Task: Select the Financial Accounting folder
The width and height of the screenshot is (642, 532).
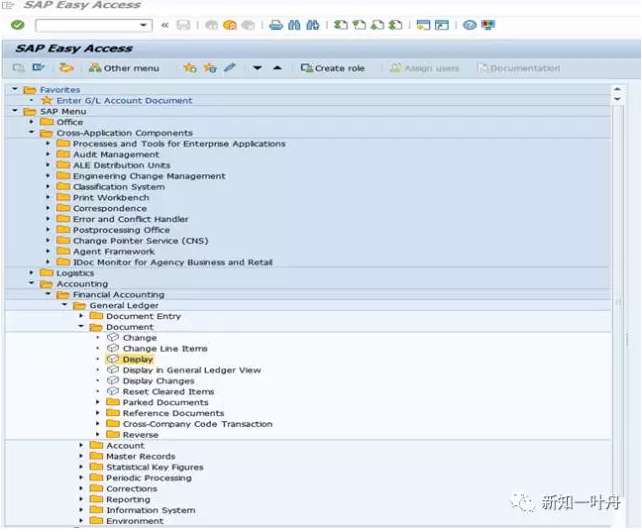Action: click(118, 294)
